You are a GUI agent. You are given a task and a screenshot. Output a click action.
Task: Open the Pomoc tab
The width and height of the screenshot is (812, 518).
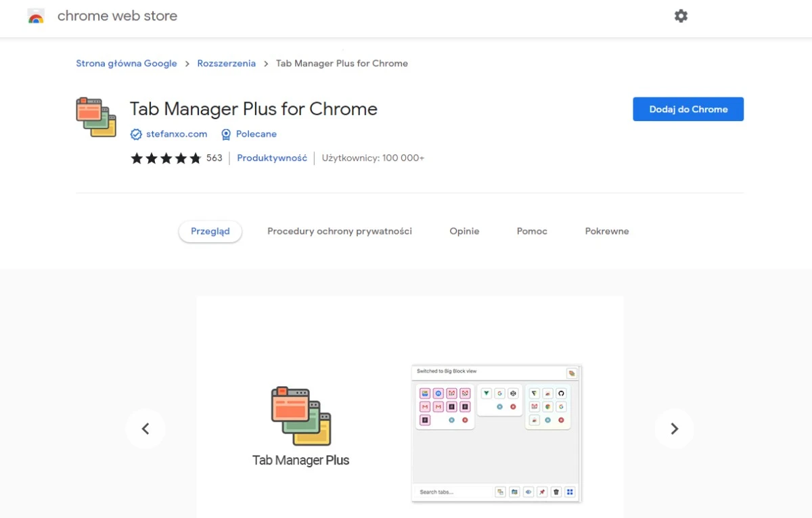[532, 231]
